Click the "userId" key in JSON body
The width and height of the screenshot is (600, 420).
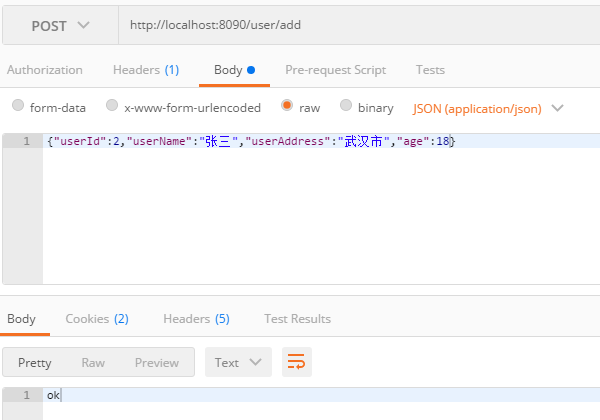[x=80, y=141]
